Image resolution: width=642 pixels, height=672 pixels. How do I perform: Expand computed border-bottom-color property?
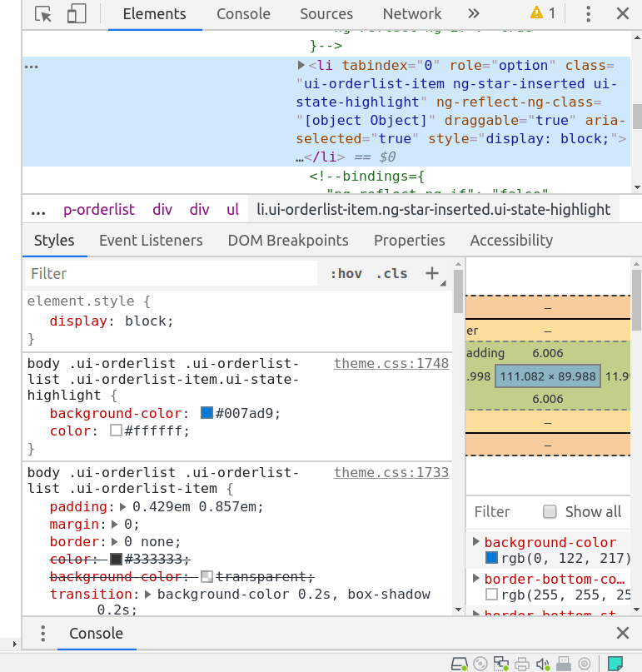(475, 579)
